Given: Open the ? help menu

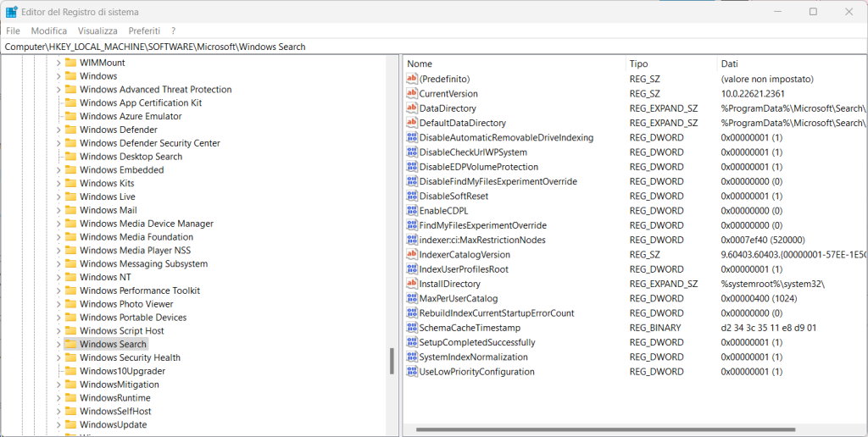Looking at the screenshot, I should point(173,31).
